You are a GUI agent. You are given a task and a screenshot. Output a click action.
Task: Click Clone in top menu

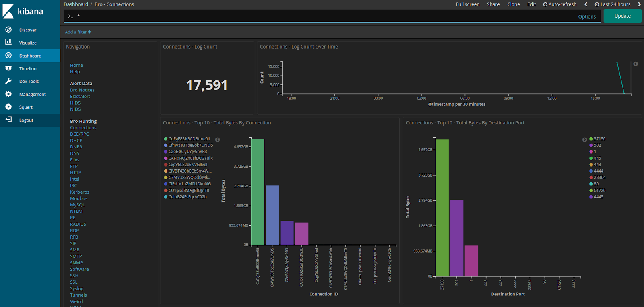pyautogui.click(x=514, y=4)
